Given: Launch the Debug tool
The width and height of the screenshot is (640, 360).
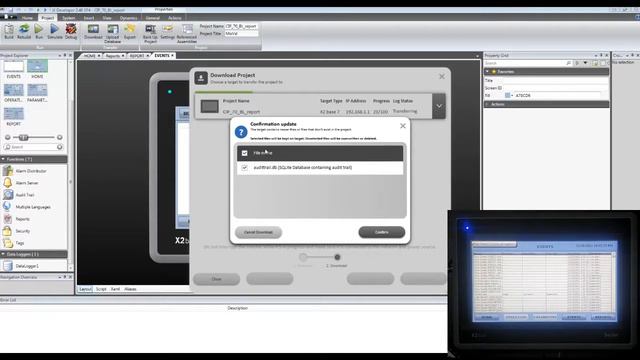Looking at the screenshot, I should pos(71,31).
